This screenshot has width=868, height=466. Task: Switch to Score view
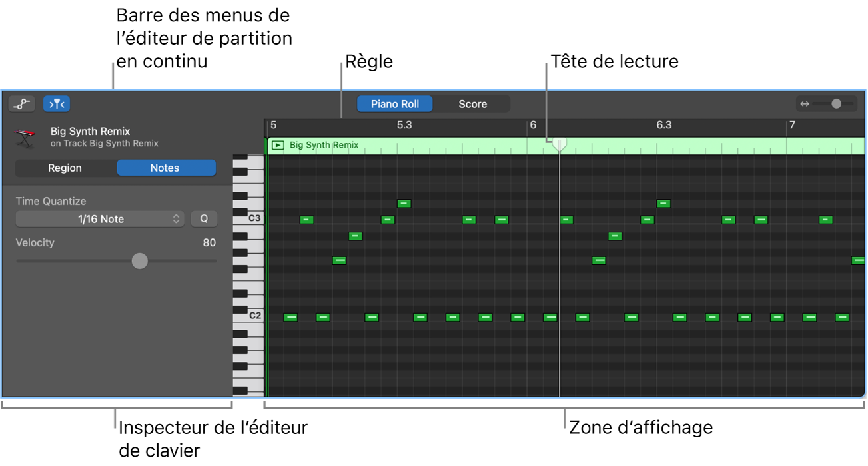pyautogui.click(x=472, y=104)
